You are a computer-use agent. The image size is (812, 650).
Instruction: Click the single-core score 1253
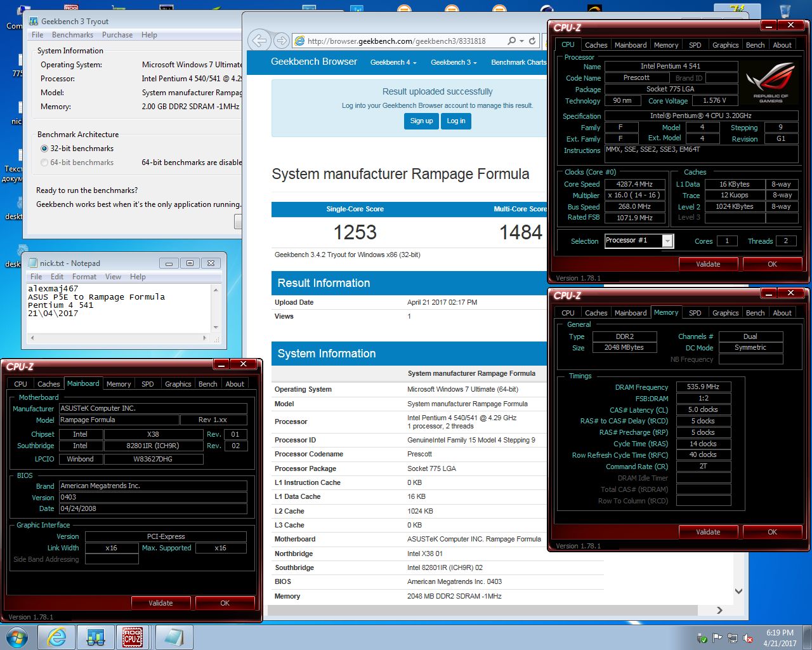tap(355, 232)
